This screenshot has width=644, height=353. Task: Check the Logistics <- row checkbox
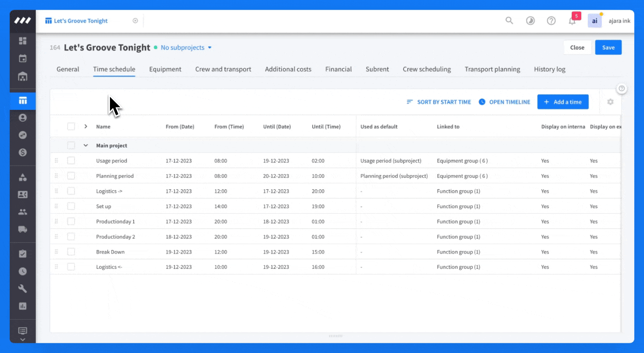tap(71, 267)
